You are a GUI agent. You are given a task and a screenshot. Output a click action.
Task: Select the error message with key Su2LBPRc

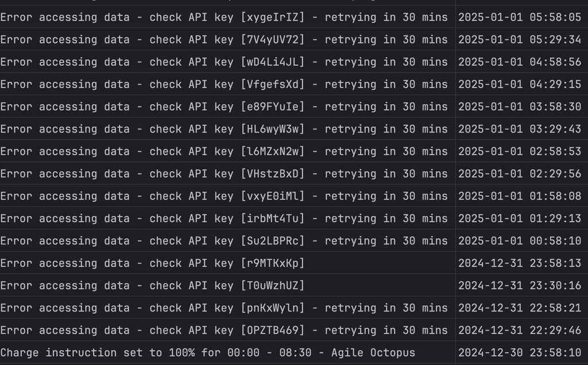click(x=224, y=241)
